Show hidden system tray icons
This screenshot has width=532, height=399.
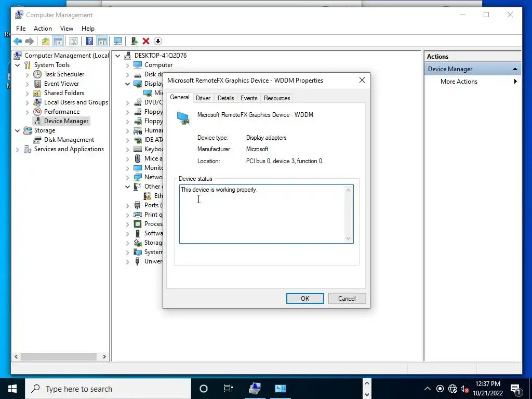(428, 389)
